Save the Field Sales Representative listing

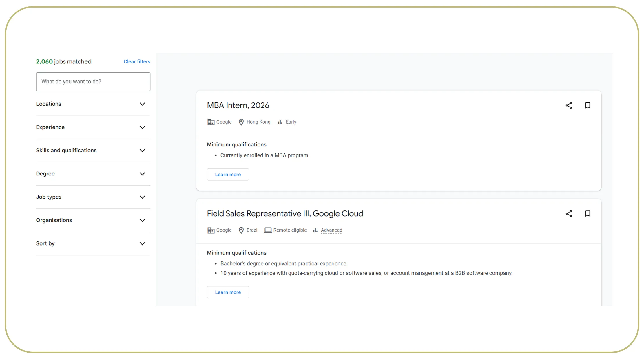click(x=588, y=214)
